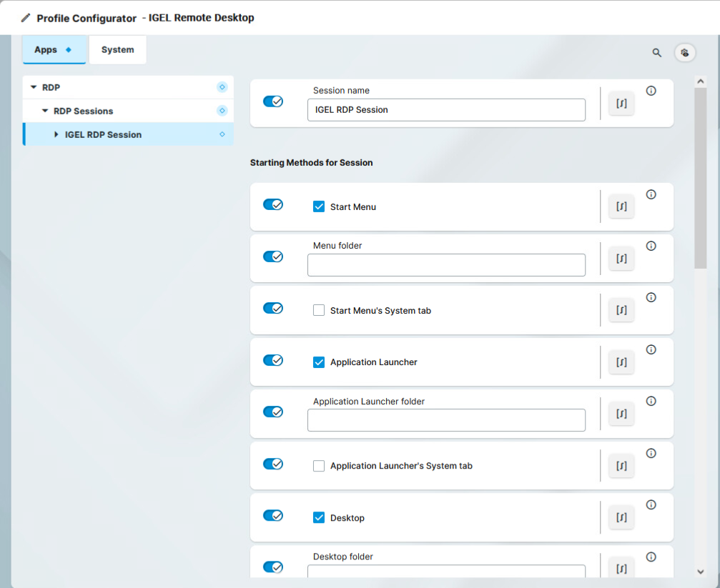Click the info icon next to Start Menu
This screenshot has height=588, width=720.
[651, 194]
